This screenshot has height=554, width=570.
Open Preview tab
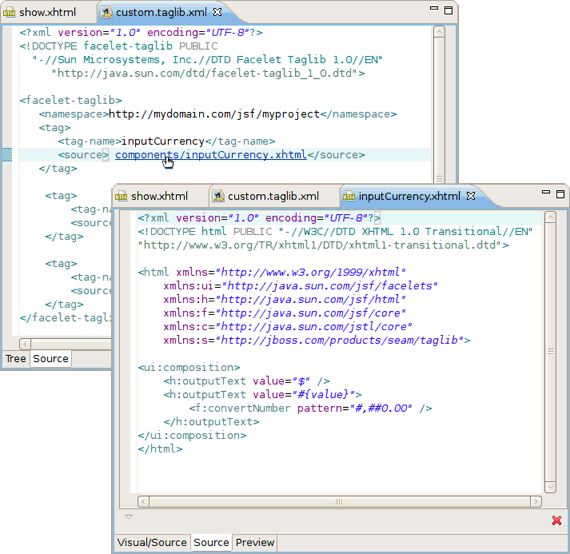(255, 543)
